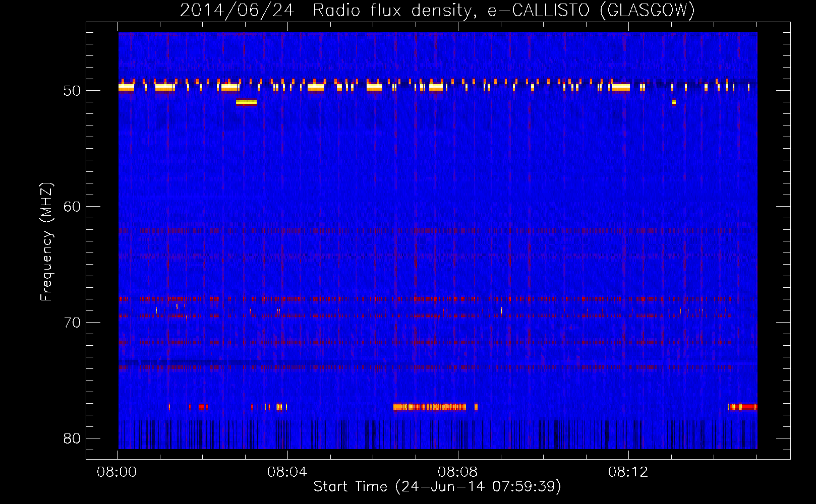Click the plot title '2014/06/24 Radio flux density, e-CALLISTO (GLASGOW)'

pyautogui.click(x=437, y=10)
